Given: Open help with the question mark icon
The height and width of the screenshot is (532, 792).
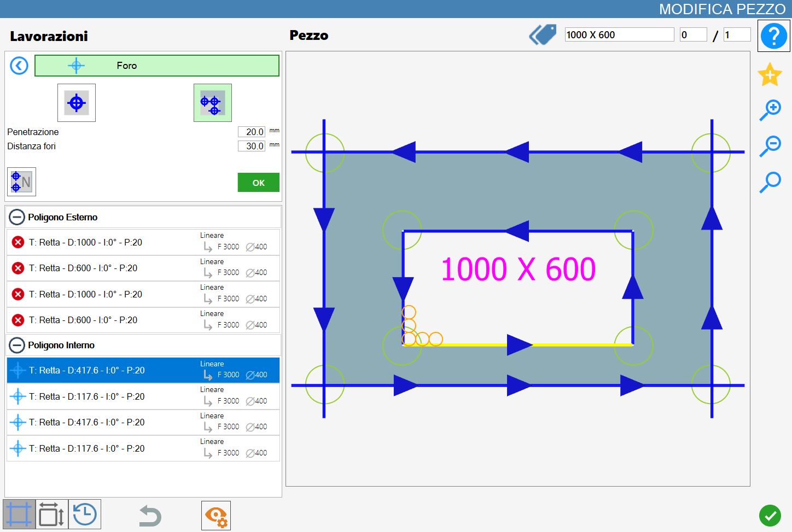Looking at the screenshot, I should click(773, 36).
